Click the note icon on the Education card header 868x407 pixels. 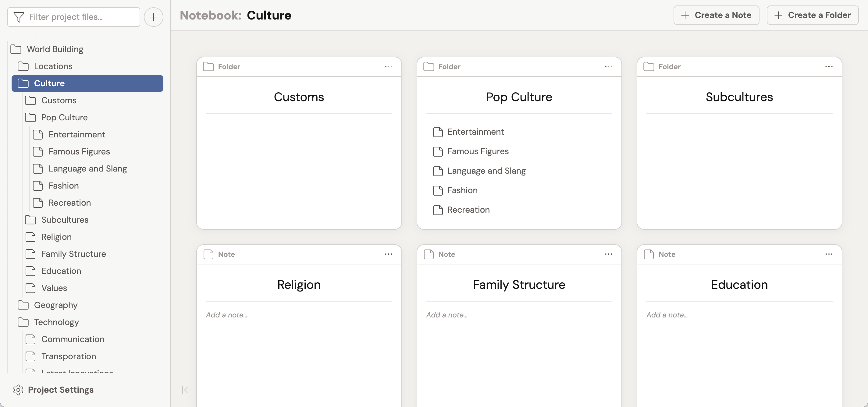pos(649,254)
